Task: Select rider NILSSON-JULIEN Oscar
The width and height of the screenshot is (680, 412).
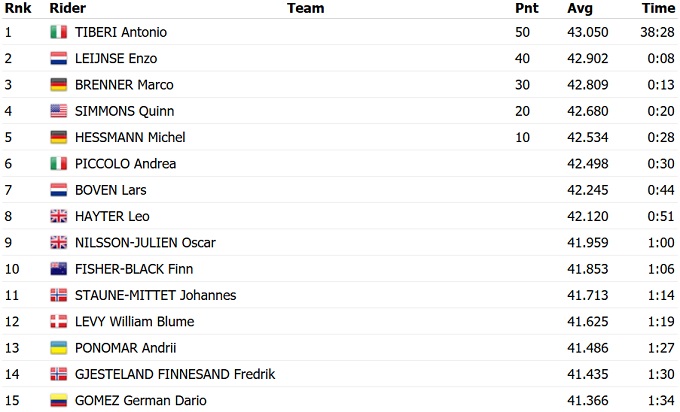Action: point(145,242)
